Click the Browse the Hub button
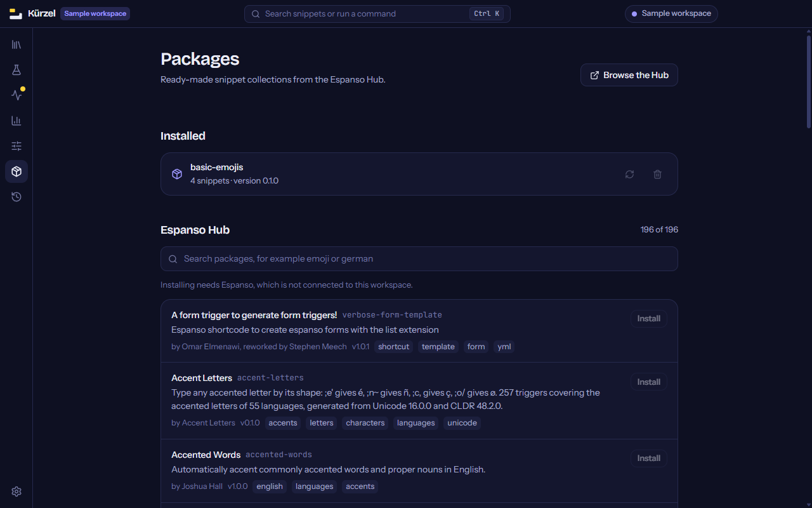The width and height of the screenshot is (812, 508). tap(629, 75)
